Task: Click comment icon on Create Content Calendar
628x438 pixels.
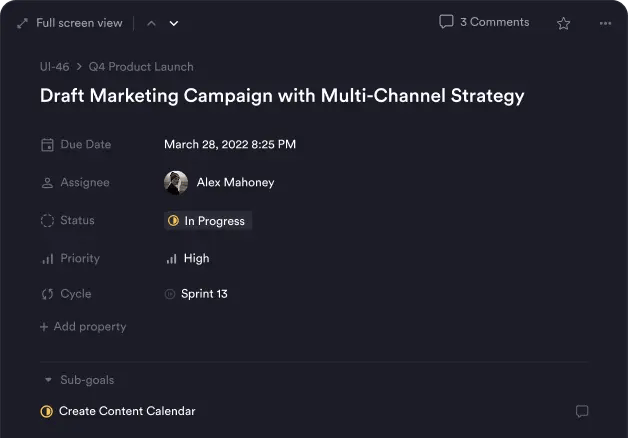Action: (x=582, y=411)
